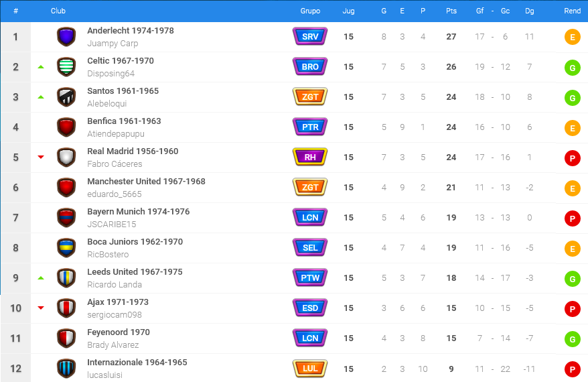Click the orange E form indicator for Anderlecht

[572, 37]
